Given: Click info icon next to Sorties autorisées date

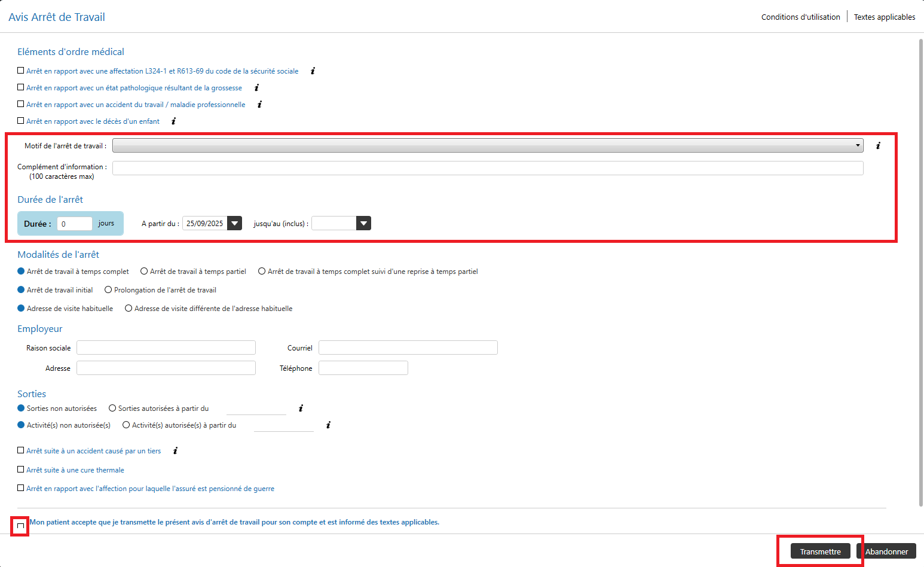Looking at the screenshot, I should coord(301,409).
